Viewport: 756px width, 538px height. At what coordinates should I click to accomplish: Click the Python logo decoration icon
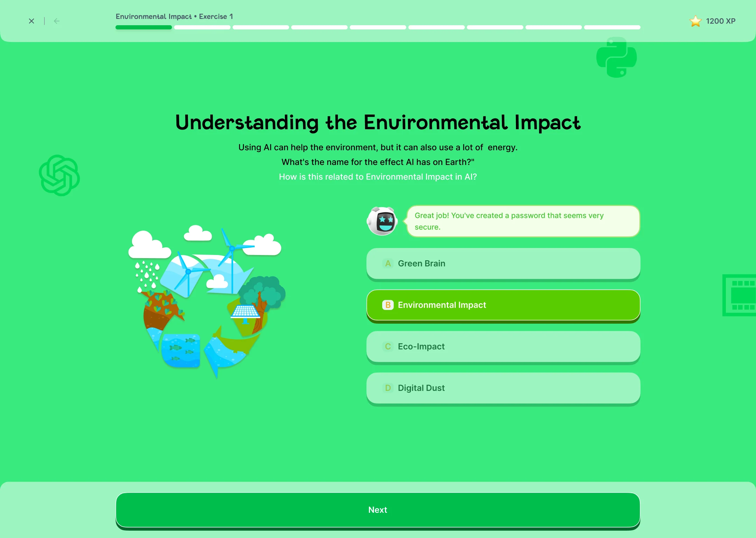pyautogui.click(x=616, y=57)
